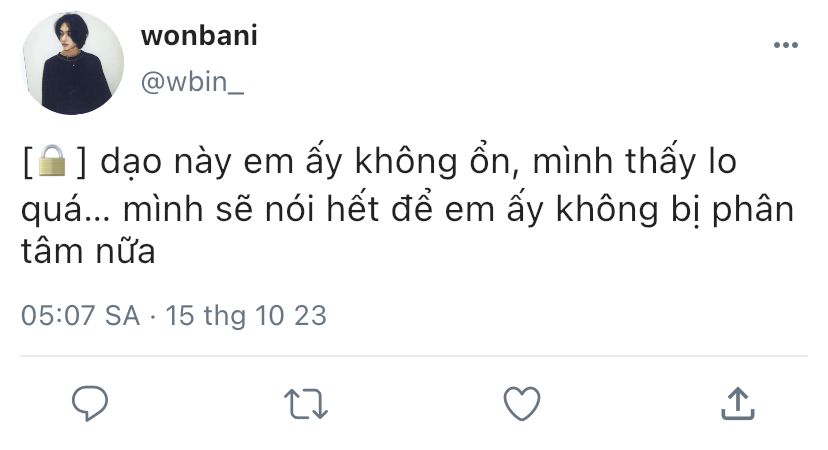This screenshot has height=450, width=828.
Task: Open the reply speech bubble icon
Action: 90,404
